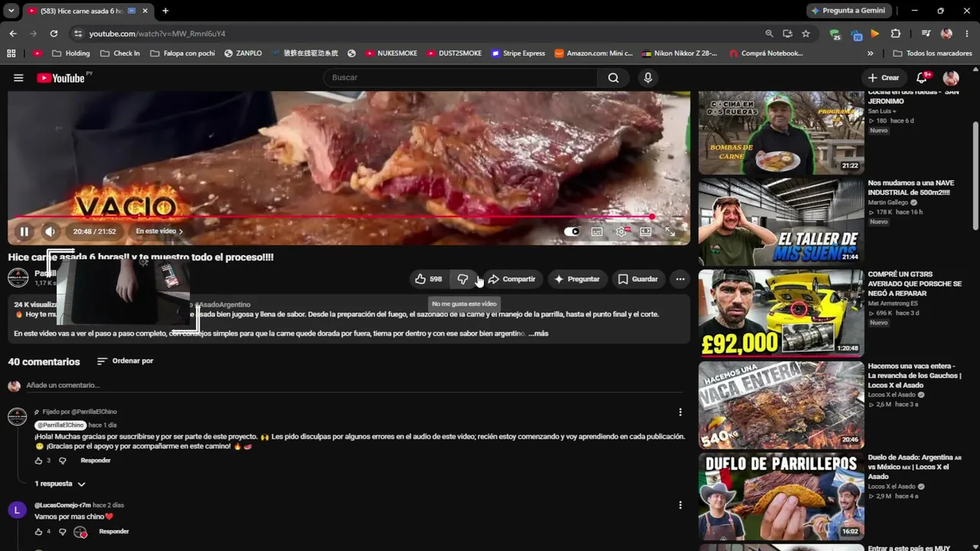
Task: Open a new browser tab
Action: (x=165, y=11)
